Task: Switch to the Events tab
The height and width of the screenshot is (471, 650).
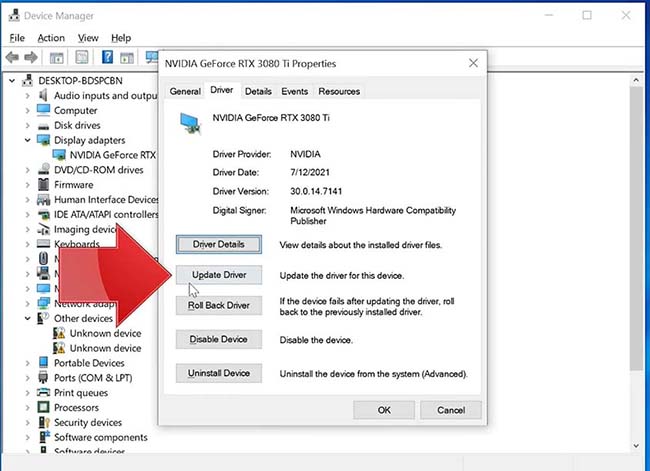Action: [294, 91]
